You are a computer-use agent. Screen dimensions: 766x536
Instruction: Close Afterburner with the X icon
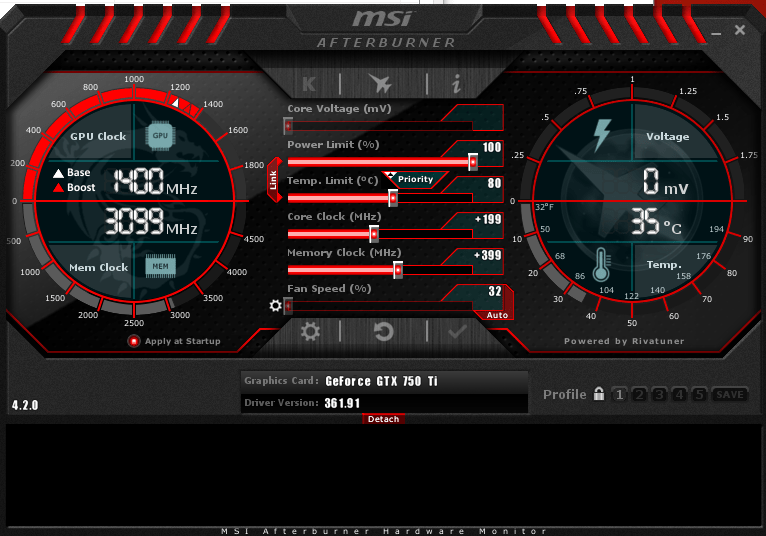740,30
